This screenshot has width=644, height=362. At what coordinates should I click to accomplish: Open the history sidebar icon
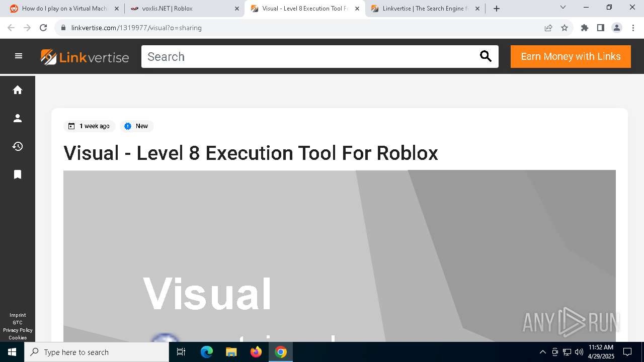point(18,146)
